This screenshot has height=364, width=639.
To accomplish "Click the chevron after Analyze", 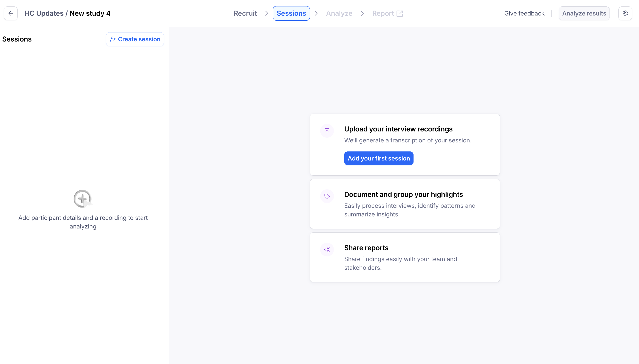I will tap(362, 13).
